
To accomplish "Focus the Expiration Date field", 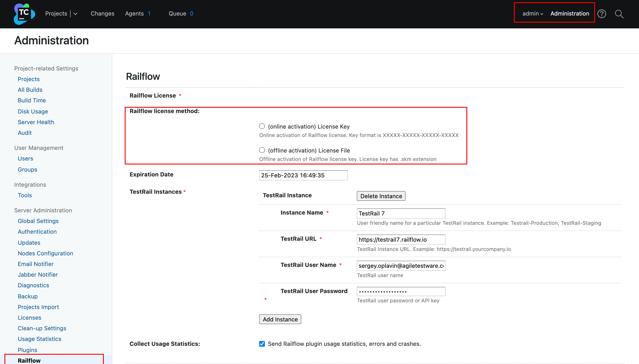I will point(303,175).
